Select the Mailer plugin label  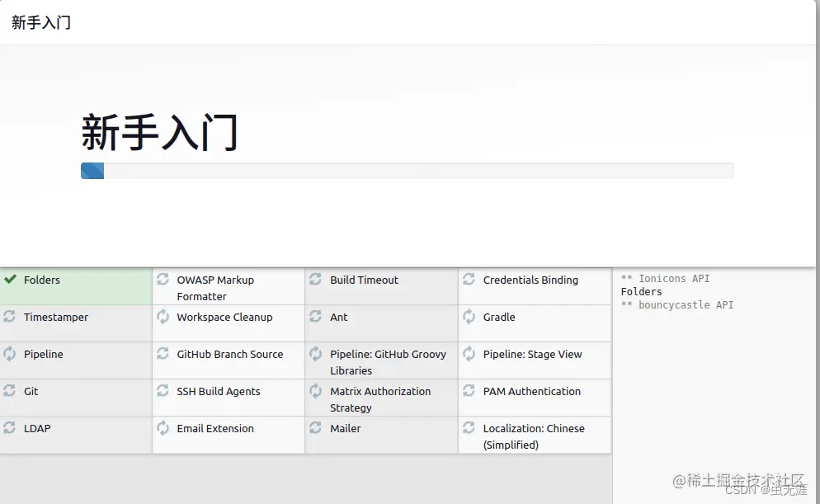[x=345, y=429]
